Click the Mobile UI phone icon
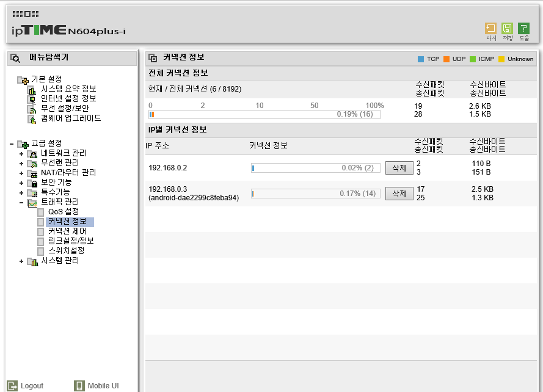 coord(79,386)
